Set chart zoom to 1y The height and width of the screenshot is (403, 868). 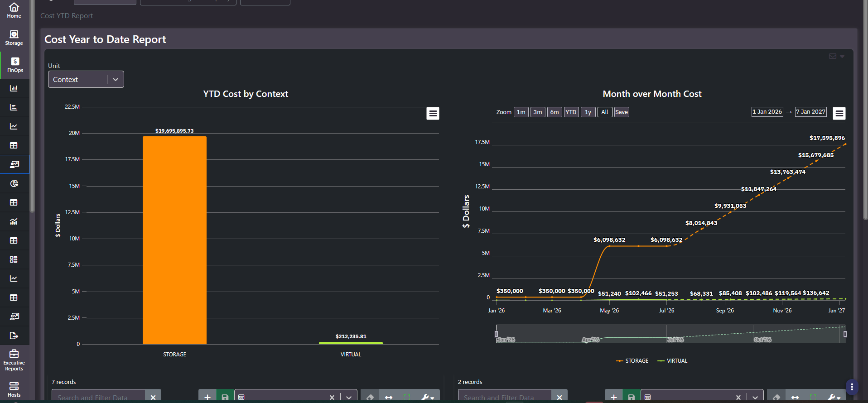[588, 112]
